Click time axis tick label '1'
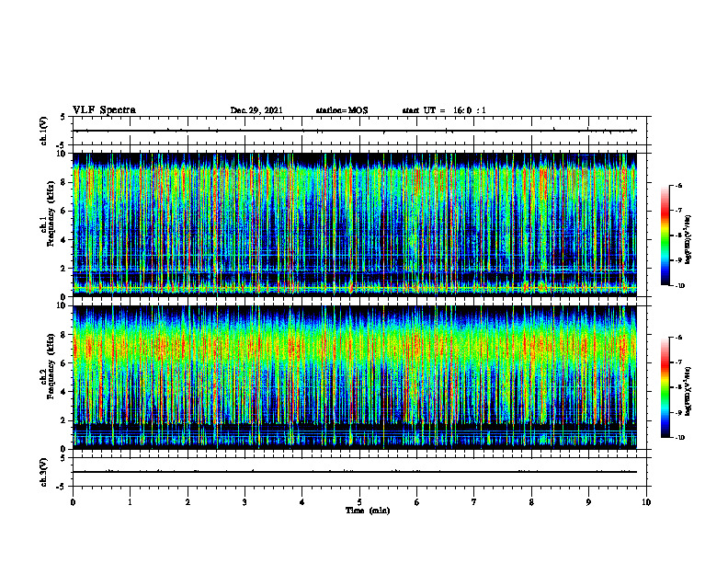728x563 pixels. pyautogui.click(x=130, y=502)
